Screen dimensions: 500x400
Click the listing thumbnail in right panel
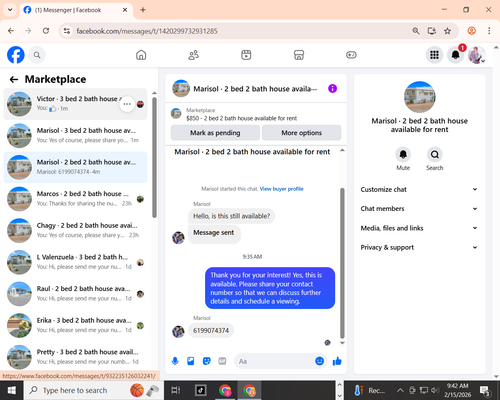pos(419,97)
